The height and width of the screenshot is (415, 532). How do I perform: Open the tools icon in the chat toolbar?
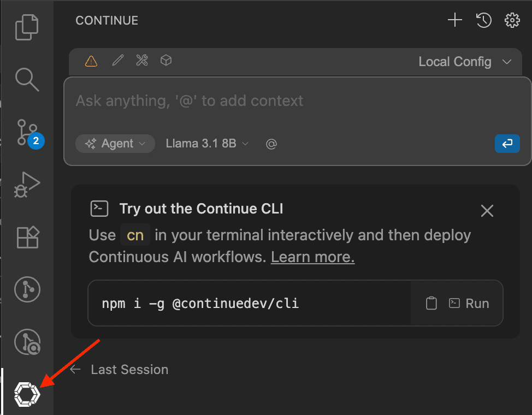click(x=141, y=61)
